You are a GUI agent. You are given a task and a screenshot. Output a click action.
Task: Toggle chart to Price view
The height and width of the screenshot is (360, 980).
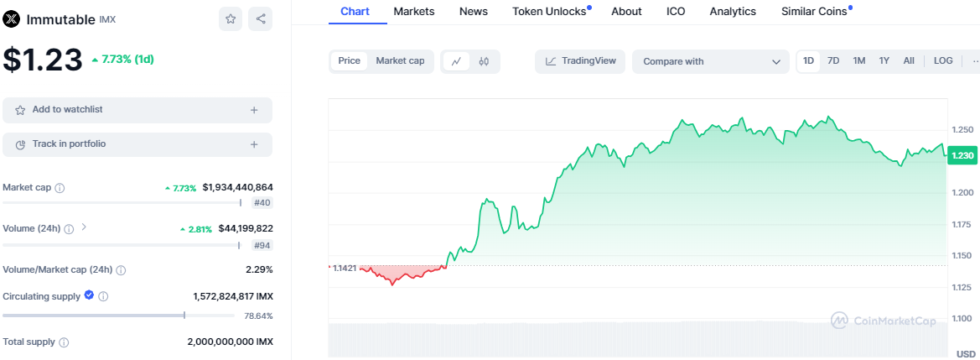(350, 60)
